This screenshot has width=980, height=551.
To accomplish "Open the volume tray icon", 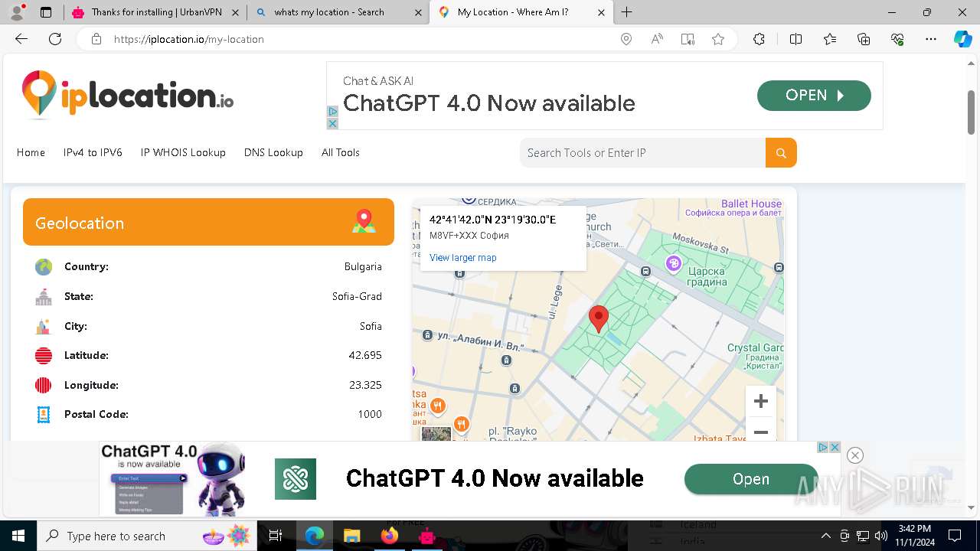I will coord(880,536).
